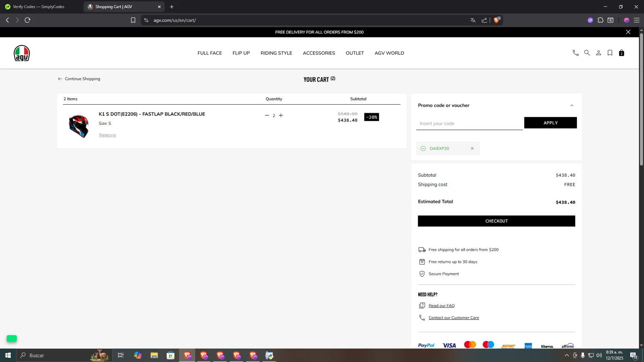
Task: Go back to previous page
Action: [x=7, y=20]
